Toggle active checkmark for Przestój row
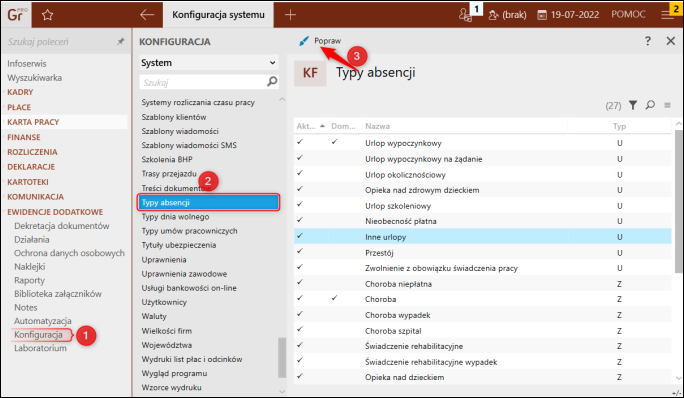This screenshot has height=398, width=684. (x=300, y=252)
